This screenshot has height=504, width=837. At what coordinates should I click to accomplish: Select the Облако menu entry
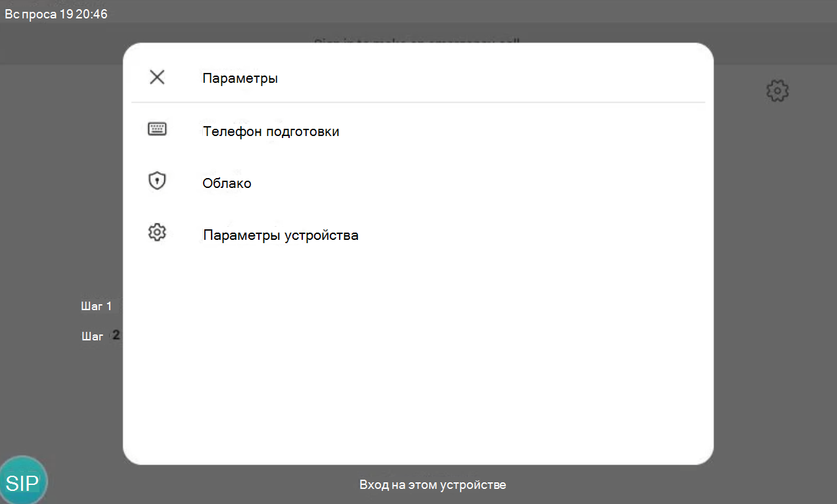click(x=418, y=183)
